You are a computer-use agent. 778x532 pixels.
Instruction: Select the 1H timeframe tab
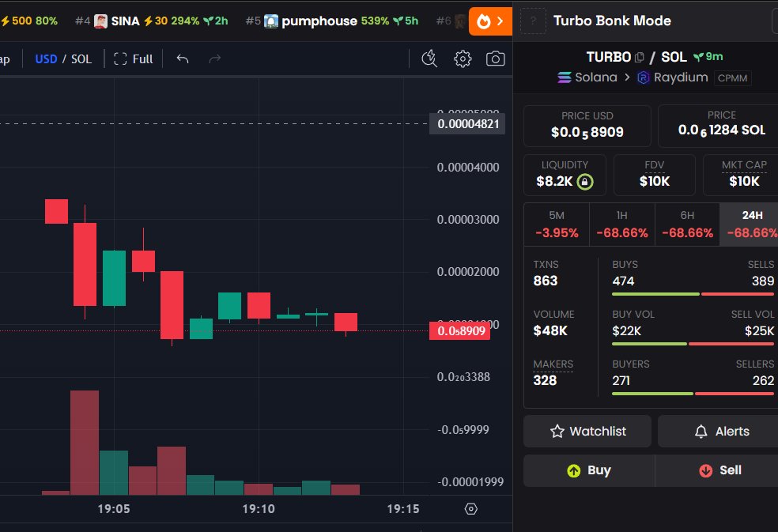coord(622,224)
